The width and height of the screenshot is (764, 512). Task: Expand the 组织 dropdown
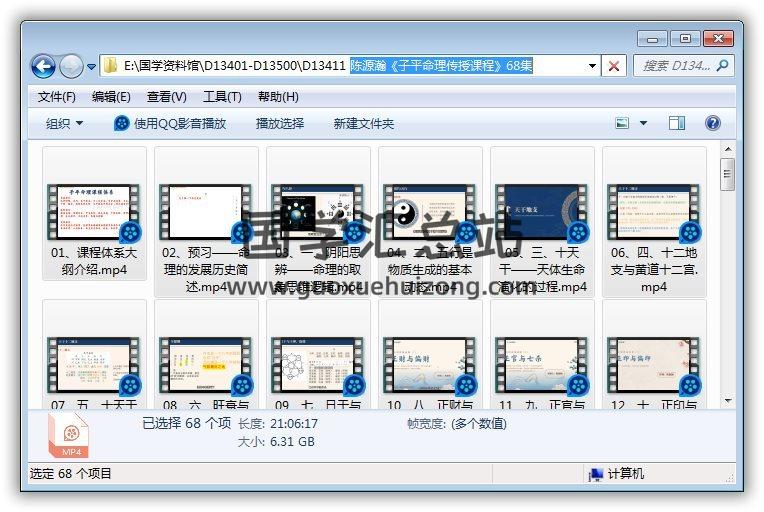pyautogui.click(x=64, y=123)
